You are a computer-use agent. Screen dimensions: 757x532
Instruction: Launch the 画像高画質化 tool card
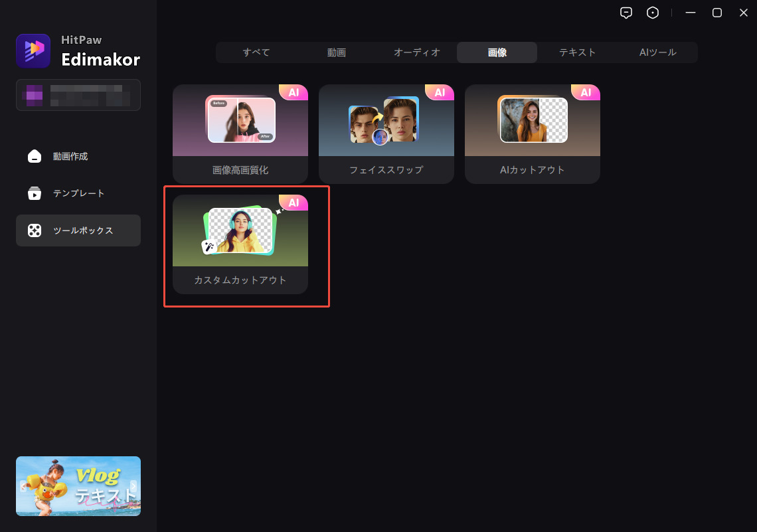point(240,134)
